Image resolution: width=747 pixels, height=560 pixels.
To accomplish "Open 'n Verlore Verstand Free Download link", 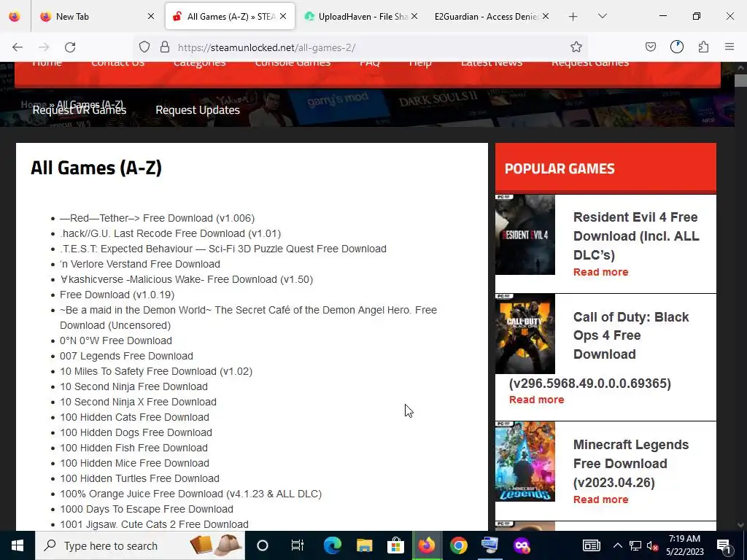I will (139, 264).
